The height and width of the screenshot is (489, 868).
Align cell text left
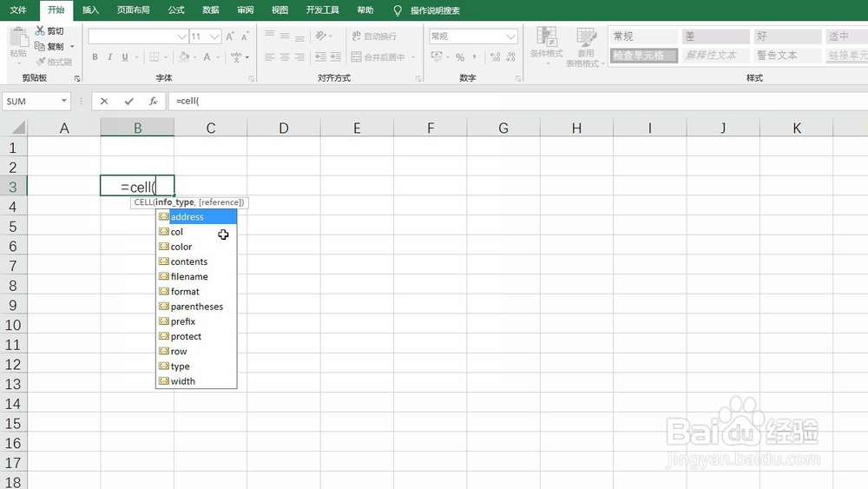[x=270, y=56]
